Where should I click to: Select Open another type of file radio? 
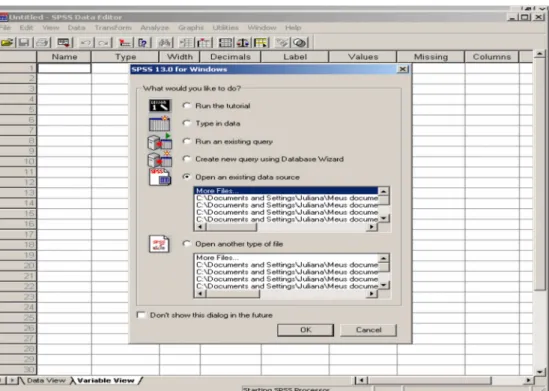point(187,244)
